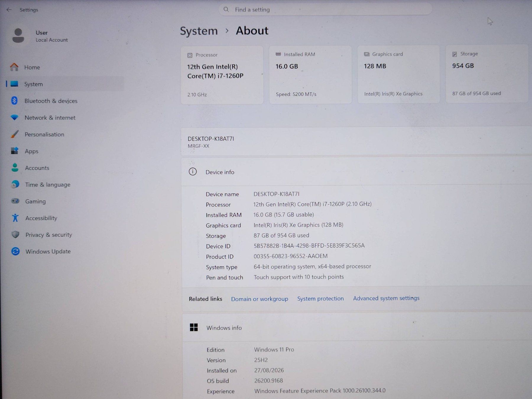The width and height of the screenshot is (532, 399).
Task: Click the text 16.0 GB (15.7 GB usable)
Action: (284, 215)
